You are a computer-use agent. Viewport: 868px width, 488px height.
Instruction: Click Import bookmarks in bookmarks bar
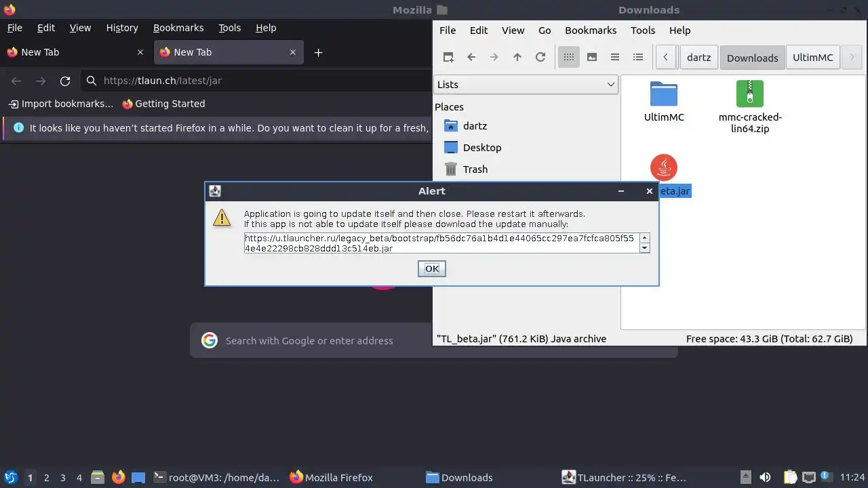pyautogui.click(x=61, y=104)
